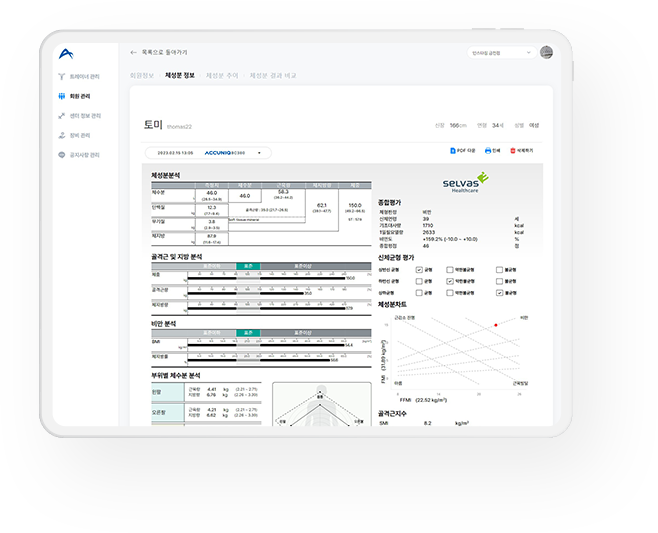This screenshot has width=658, height=533.
Task: Click the 체성분차트 heading
Action: (392, 304)
